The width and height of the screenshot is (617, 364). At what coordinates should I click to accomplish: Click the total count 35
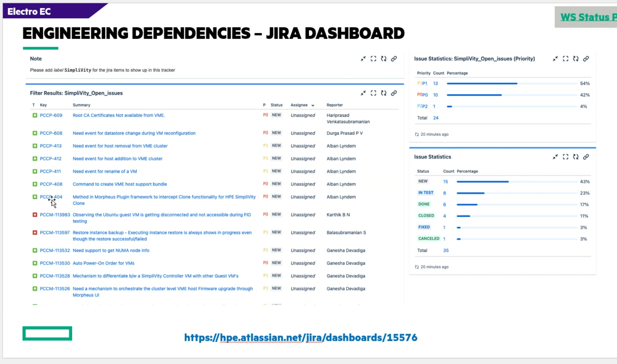pos(446,251)
